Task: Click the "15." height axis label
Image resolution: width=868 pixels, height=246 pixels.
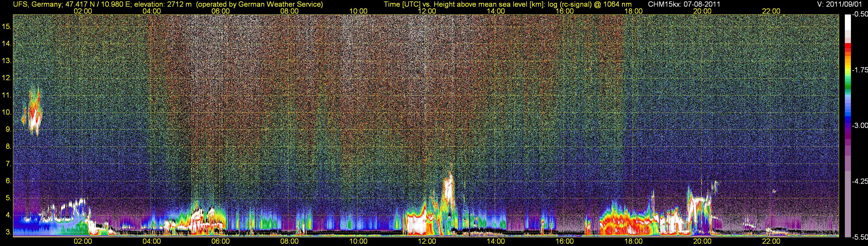Action: [7, 26]
